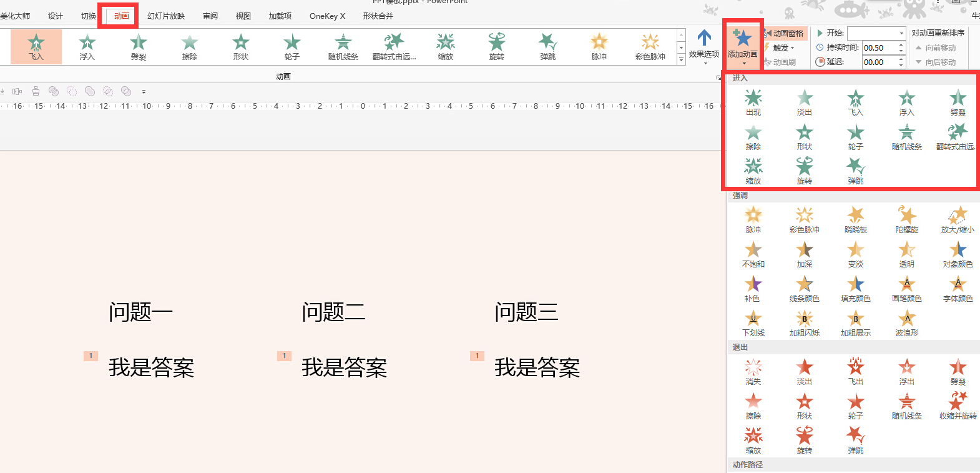The height and width of the screenshot is (473, 980).
Task: Click the 动作路径 section header
Action: coord(853,465)
